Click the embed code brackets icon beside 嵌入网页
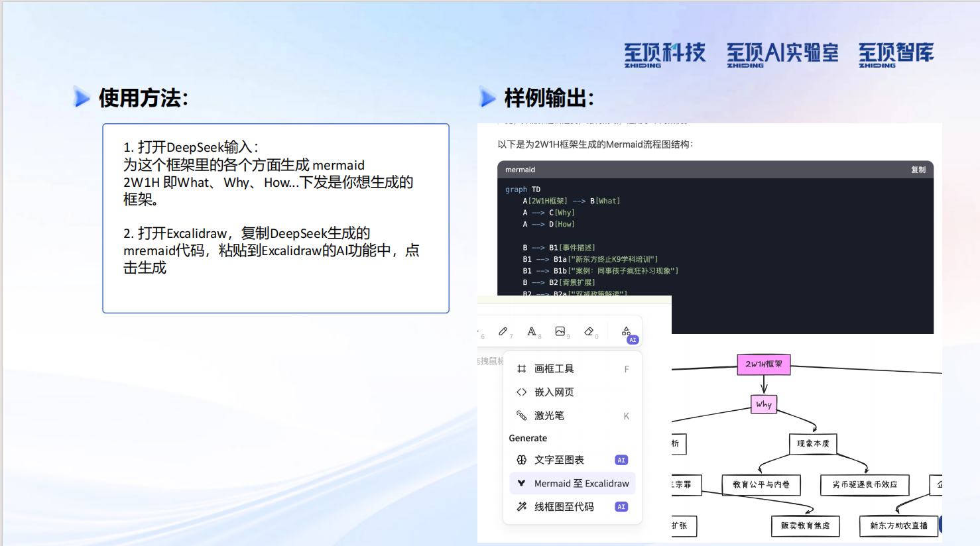The image size is (980, 546). tap(522, 392)
